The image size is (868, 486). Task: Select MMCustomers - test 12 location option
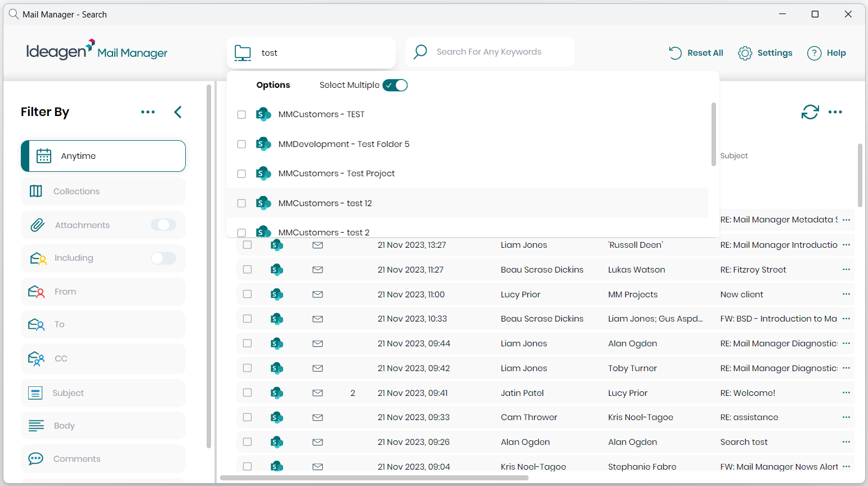click(x=325, y=203)
